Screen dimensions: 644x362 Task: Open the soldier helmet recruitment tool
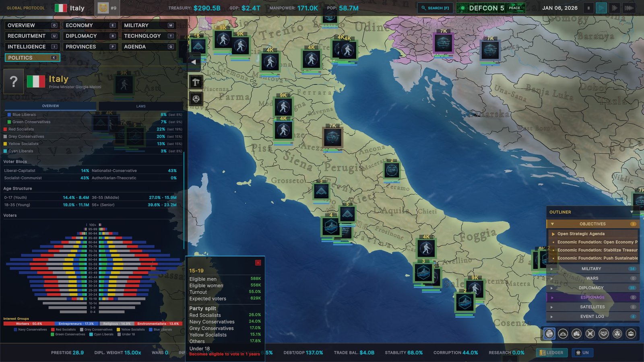(196, 99)
